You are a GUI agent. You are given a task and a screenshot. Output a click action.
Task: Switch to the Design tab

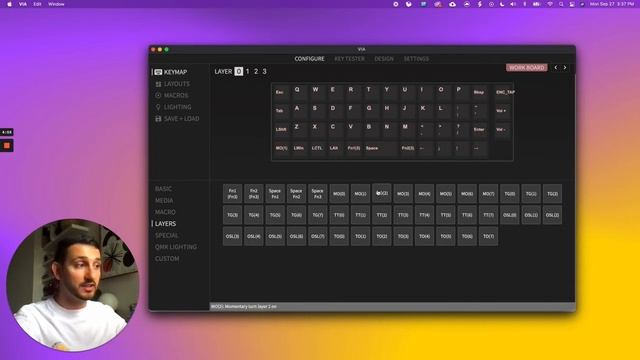pos(384,59)
